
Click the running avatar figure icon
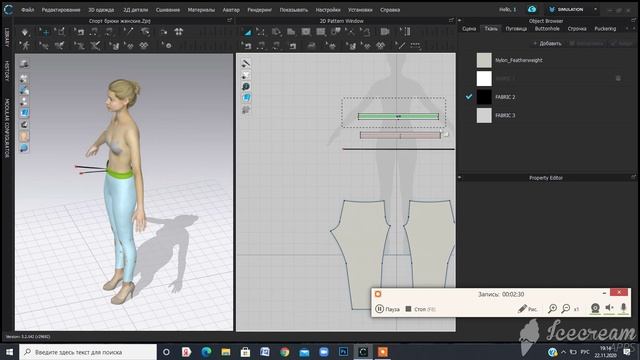point(25,45)
